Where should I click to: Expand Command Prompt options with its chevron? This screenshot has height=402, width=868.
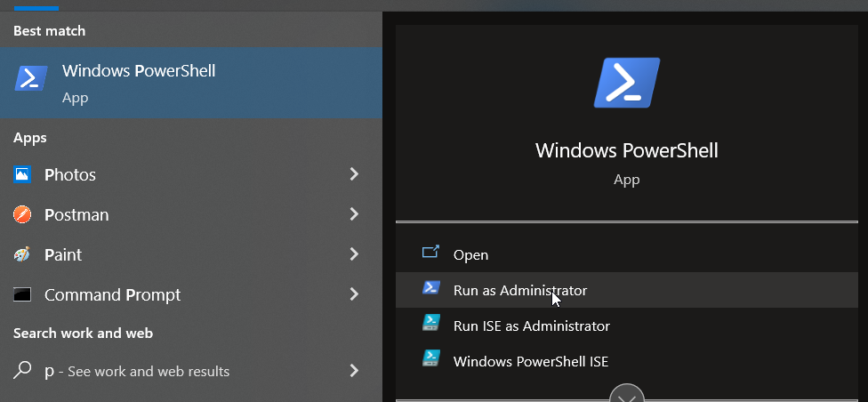(x=354, y=294)
